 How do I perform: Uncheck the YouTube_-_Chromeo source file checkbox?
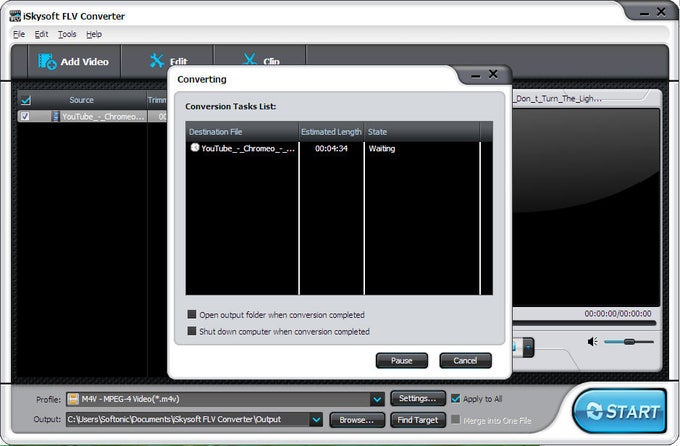pyautogui.click(x=25, y=116)
